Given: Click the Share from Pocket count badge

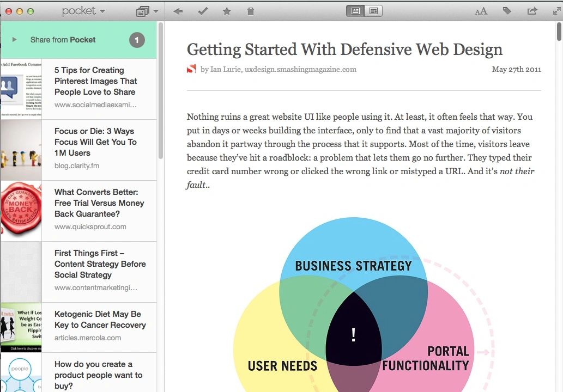Looking at the screenshot, I should pos(137,40).
